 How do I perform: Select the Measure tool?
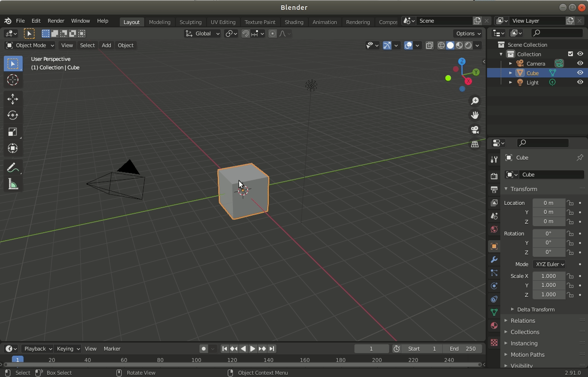tap(13, 184)
